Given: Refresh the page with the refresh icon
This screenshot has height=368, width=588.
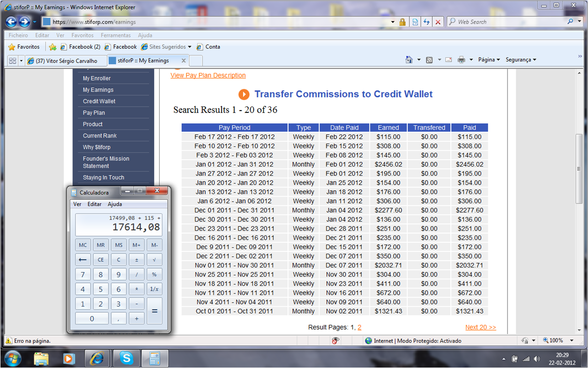Looking at the screenshot, I should point(427,21).
